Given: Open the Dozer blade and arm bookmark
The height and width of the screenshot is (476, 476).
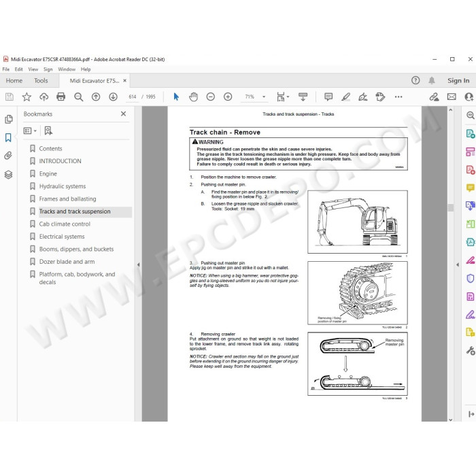Looking at the screenshot, I should pos(67,262).
